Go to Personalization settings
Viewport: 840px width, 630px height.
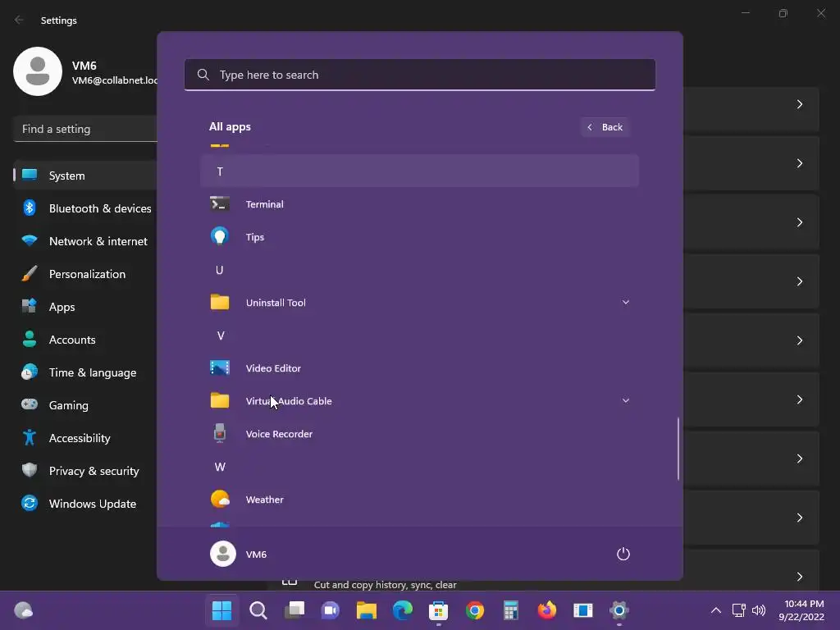pos(85,274)
